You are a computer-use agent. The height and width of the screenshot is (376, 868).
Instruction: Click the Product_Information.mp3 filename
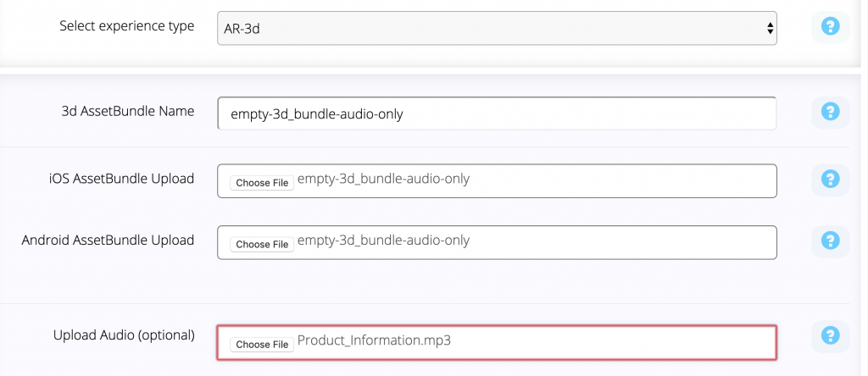374,340
